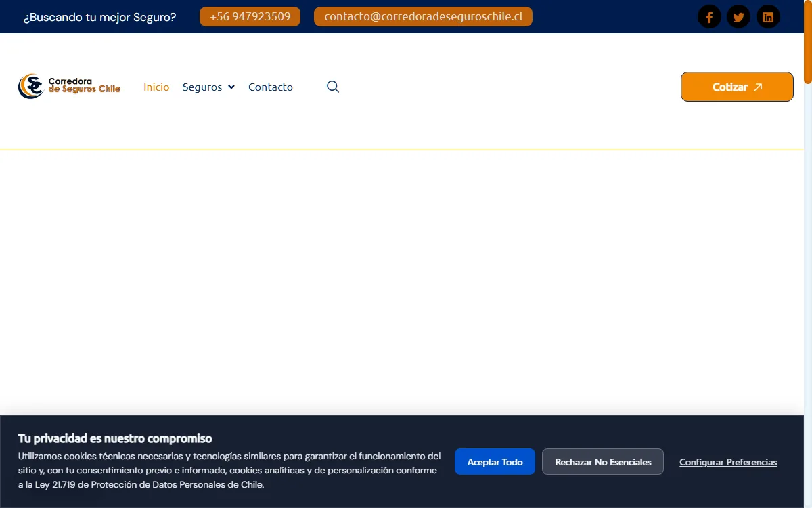Click the '¿Buscando tu mejor Seguro?' text

99,17
